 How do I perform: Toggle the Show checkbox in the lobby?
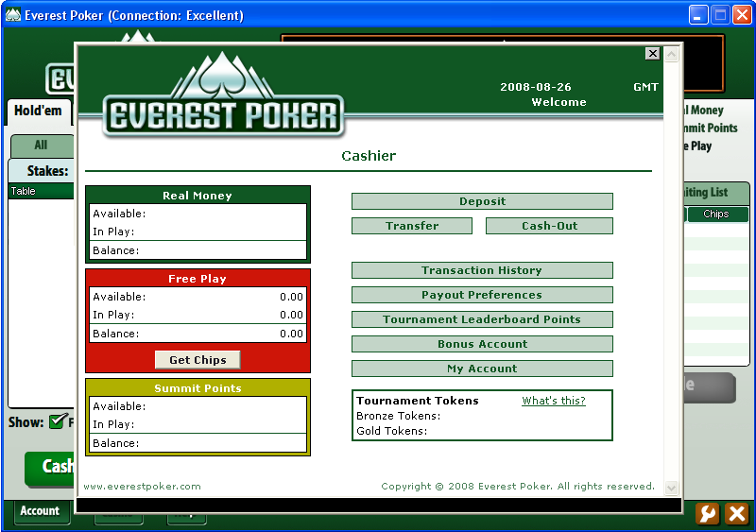(58, 421)
